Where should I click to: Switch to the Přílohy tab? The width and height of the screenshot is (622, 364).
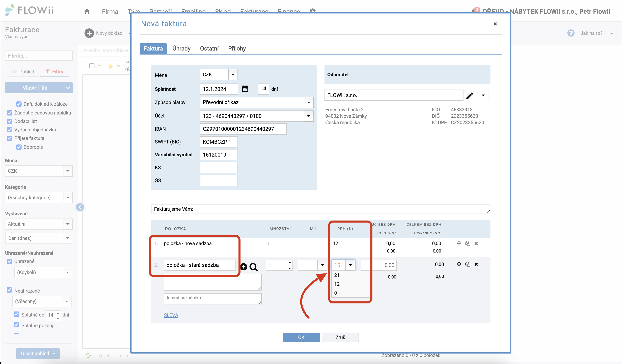237,48
